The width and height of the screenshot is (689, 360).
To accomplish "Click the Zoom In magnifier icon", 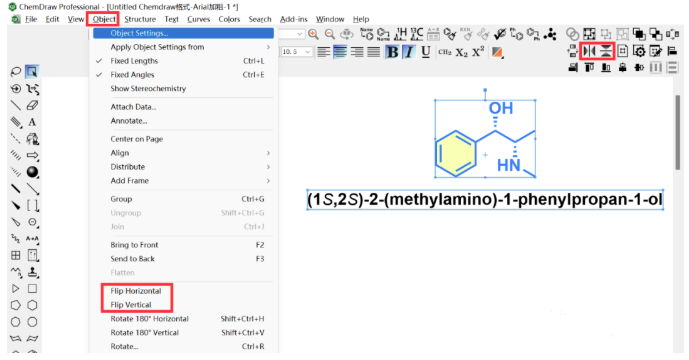I will pyautogui.click(x=313, y=34).
